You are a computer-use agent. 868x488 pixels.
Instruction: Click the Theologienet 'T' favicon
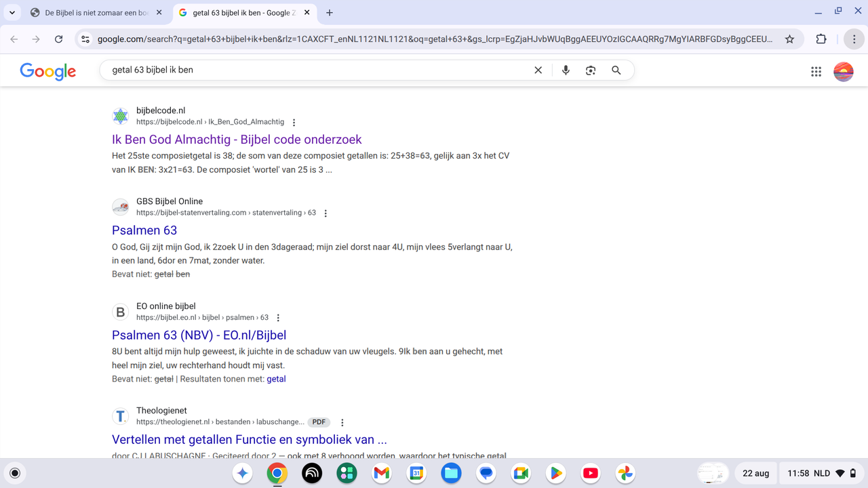[121, 416]
